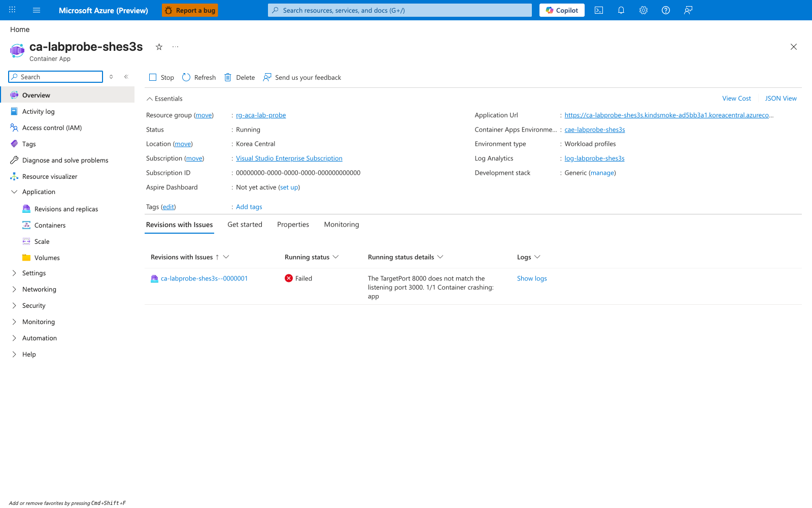Open the rg-aca-lab-probe resource group link
Image resolution: width=812 pixels, height=508 pixels.
[261, 115]
